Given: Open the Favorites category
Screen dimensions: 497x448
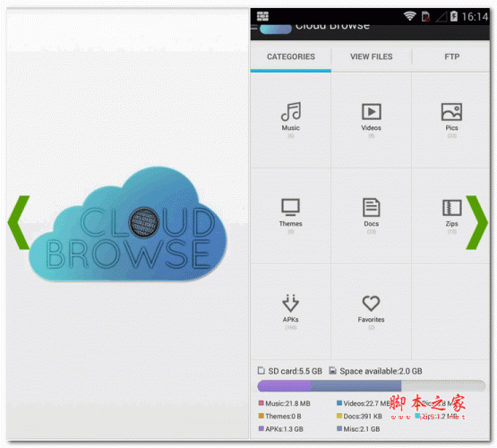Looking at the screenshot, I should 371,312.
